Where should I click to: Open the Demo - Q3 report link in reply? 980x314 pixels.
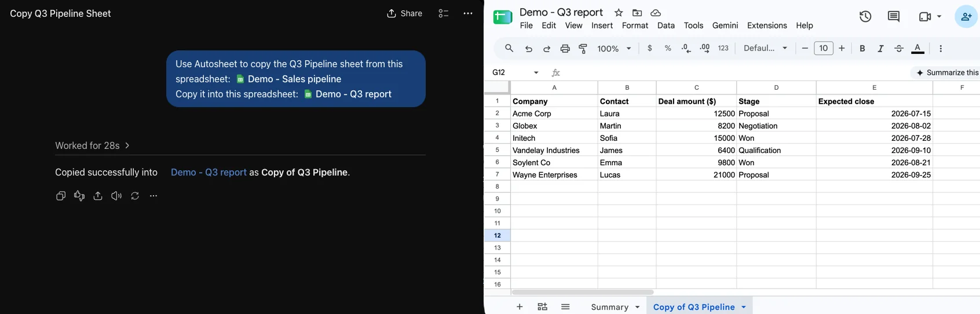[x=209, y=172]
